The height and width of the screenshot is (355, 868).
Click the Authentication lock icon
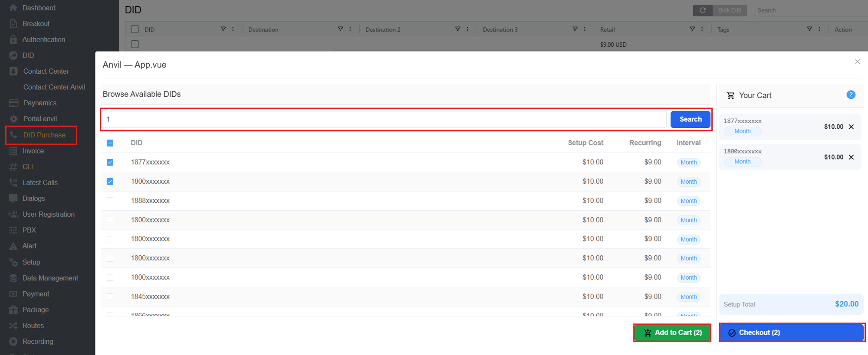coord(13,39)
